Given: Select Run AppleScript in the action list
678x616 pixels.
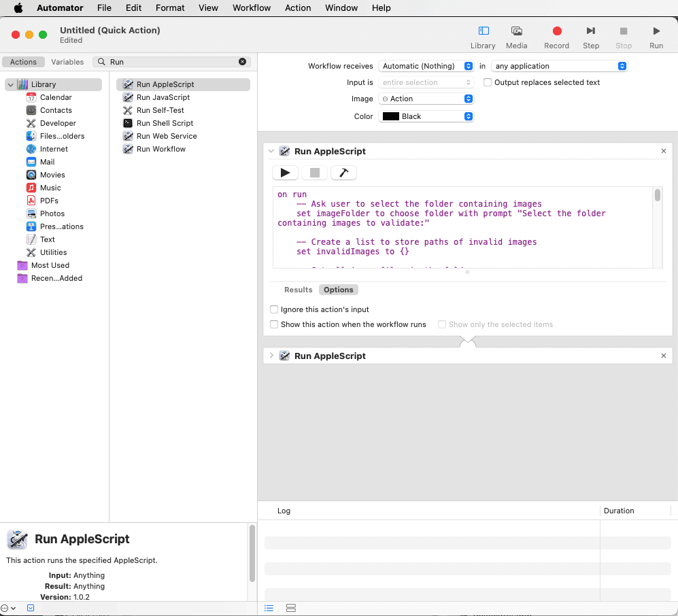Looking at the screenshot, I should (x=184, y=84).
